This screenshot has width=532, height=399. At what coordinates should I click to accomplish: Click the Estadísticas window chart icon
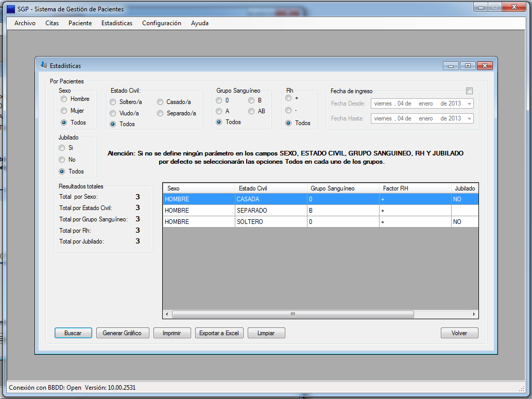point(43,65)
